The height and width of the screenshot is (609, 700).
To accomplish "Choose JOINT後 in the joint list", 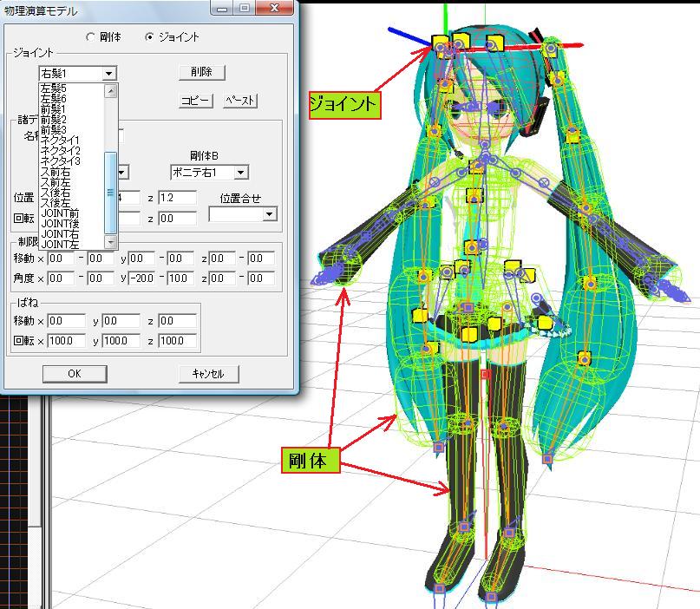I will coord(60,224).
